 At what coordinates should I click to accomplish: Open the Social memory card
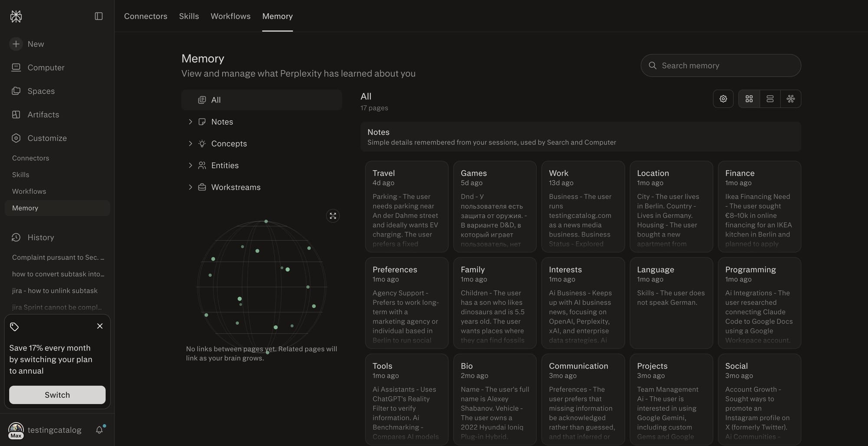(x=759, y=399)
